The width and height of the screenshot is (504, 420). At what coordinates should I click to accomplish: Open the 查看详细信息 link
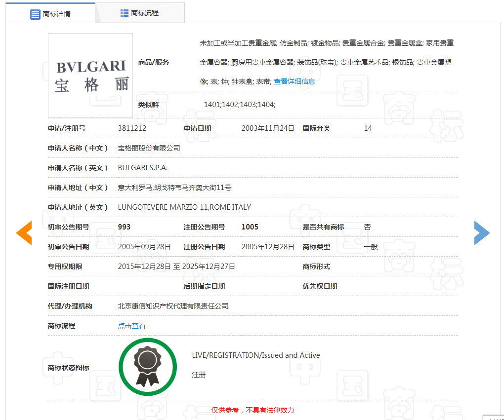tap(294, 81)
